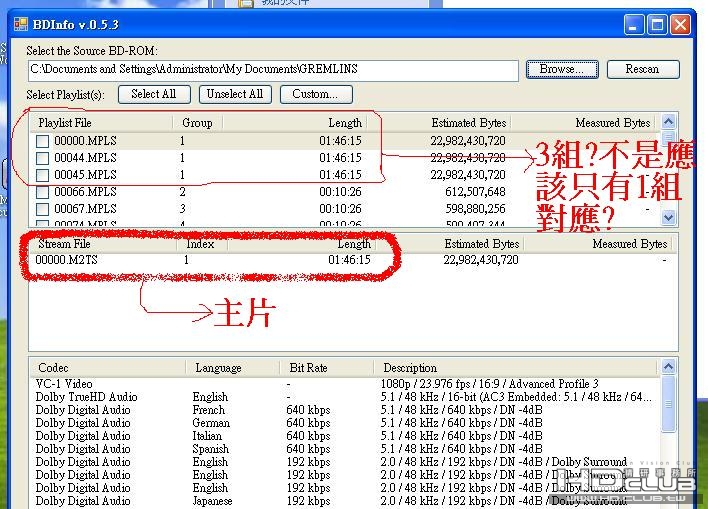
Task: Select the 00044.MPLS playlist name
Action: [85, 158]
